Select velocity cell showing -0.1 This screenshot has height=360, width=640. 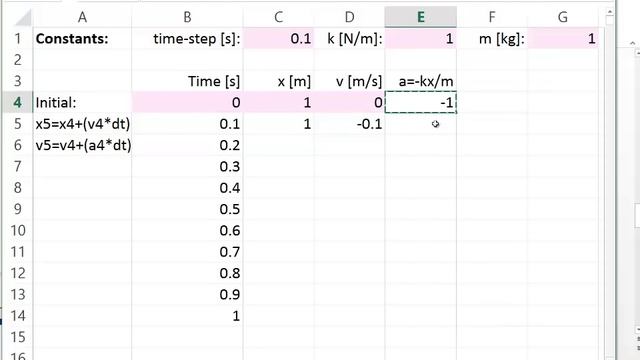click(349, 124)
